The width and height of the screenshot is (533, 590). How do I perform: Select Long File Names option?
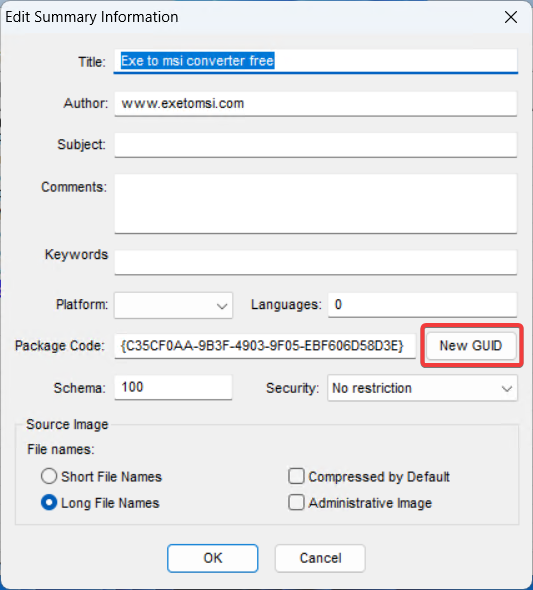tap(100, 503)
